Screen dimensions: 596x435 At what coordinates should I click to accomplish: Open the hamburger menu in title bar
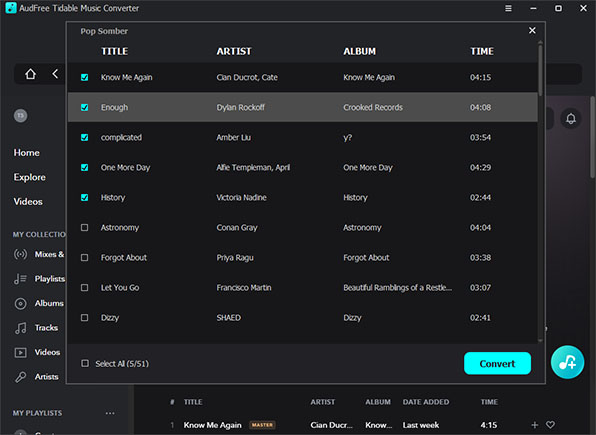tap(508, 8)
